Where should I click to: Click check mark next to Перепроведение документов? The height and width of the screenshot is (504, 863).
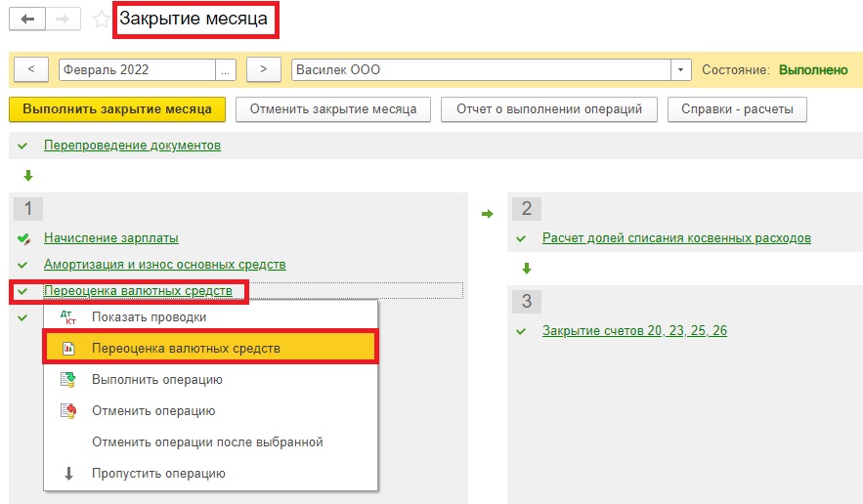pyautogui.click(x=22, y=146)
